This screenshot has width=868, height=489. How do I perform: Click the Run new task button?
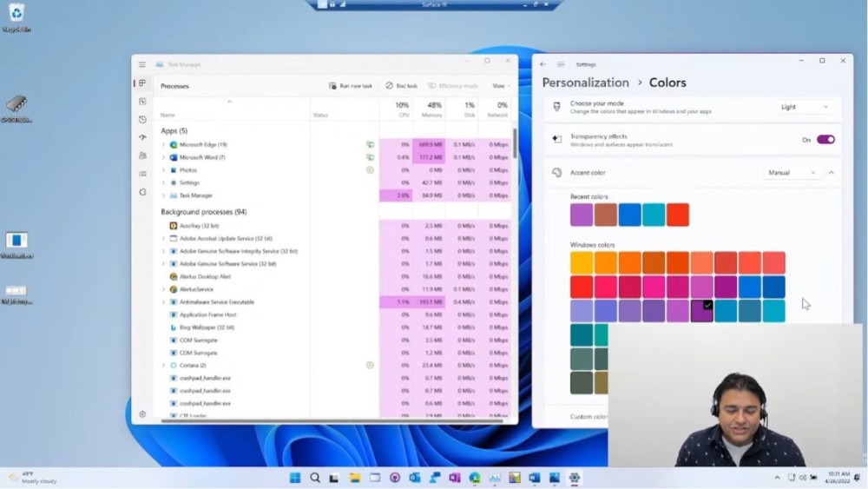pyautogui.click(x=351, y=86)
